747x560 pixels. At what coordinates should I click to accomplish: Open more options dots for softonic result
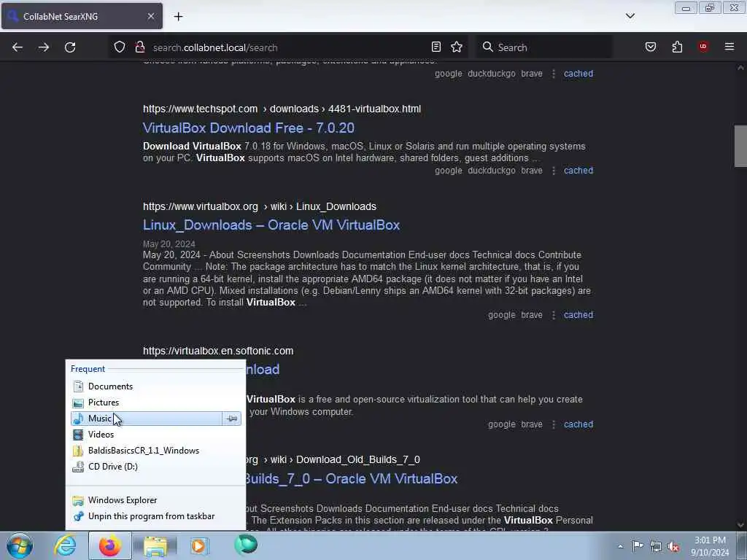click(x=554, y=424)
